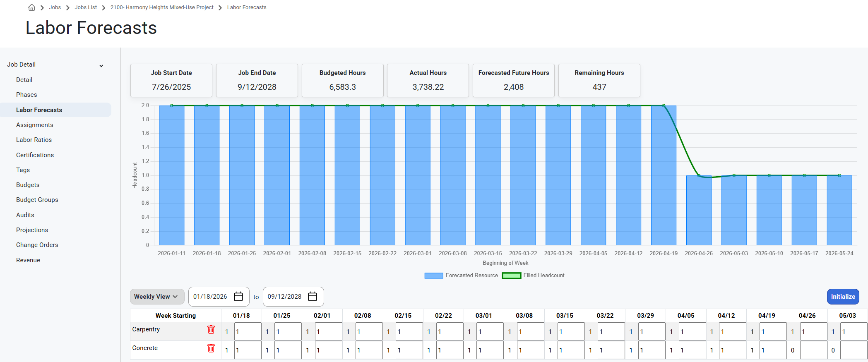Open Revenue in the sidebar
868x362 pixels.
tap(28, 260)
